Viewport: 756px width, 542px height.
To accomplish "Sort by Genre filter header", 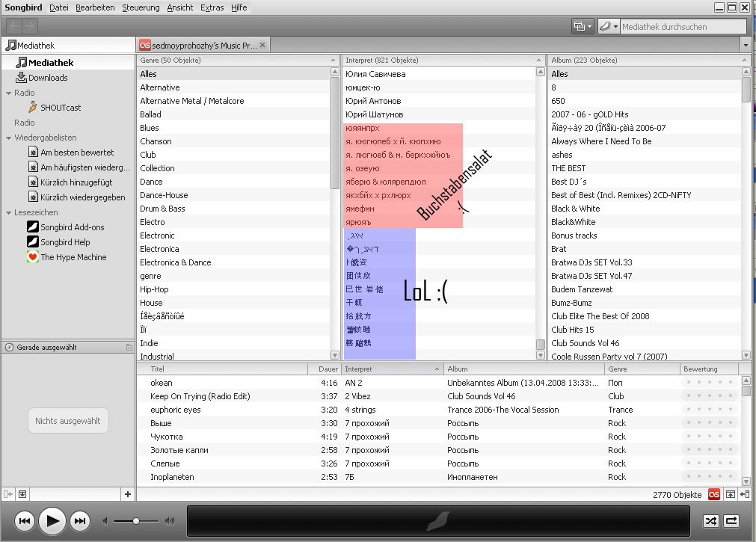I will pyautogui.click(x=238, y=61).
